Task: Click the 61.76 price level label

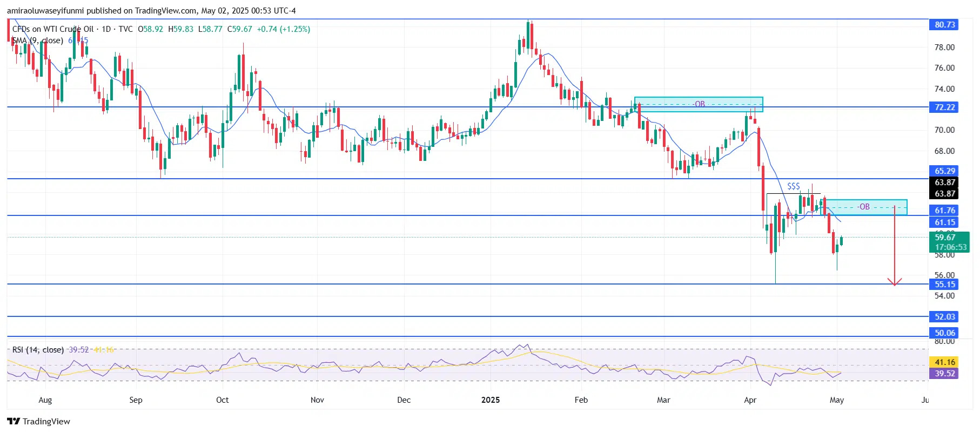Action: [944, 211]
